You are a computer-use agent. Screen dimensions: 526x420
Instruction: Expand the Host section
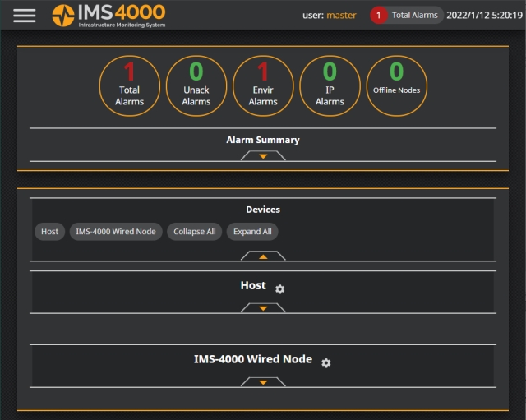click(x=263, y=308)
